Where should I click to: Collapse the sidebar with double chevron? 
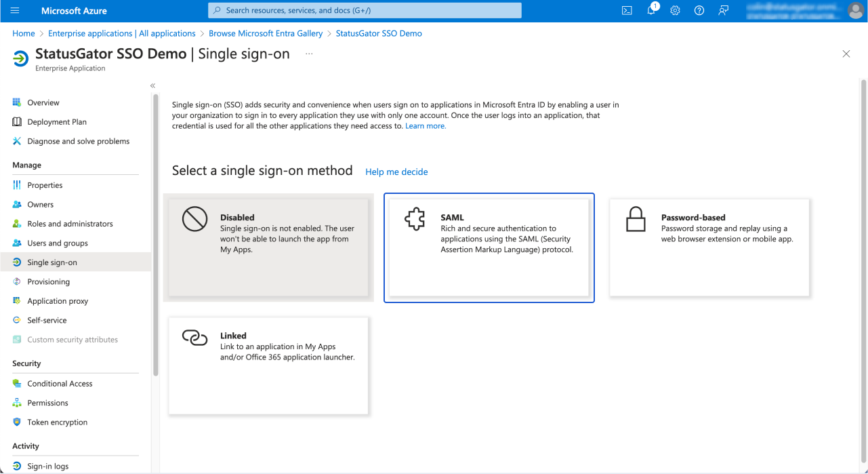pos(152,85)
